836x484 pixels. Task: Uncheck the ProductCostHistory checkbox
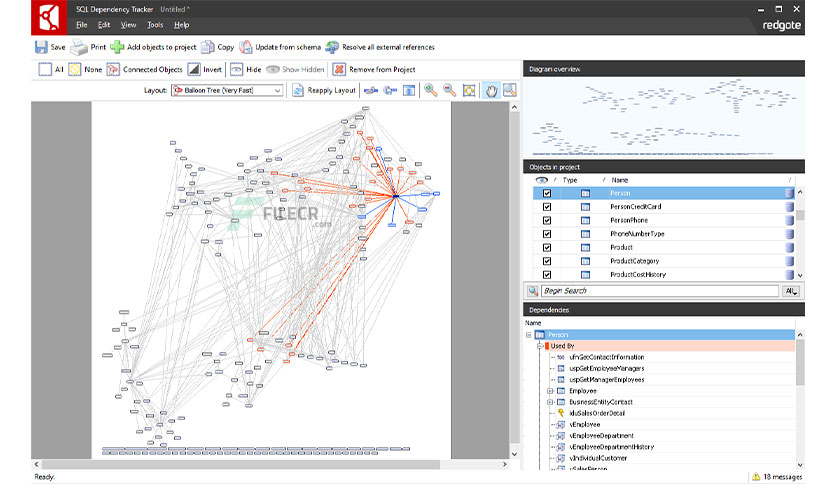pos(547,275)
